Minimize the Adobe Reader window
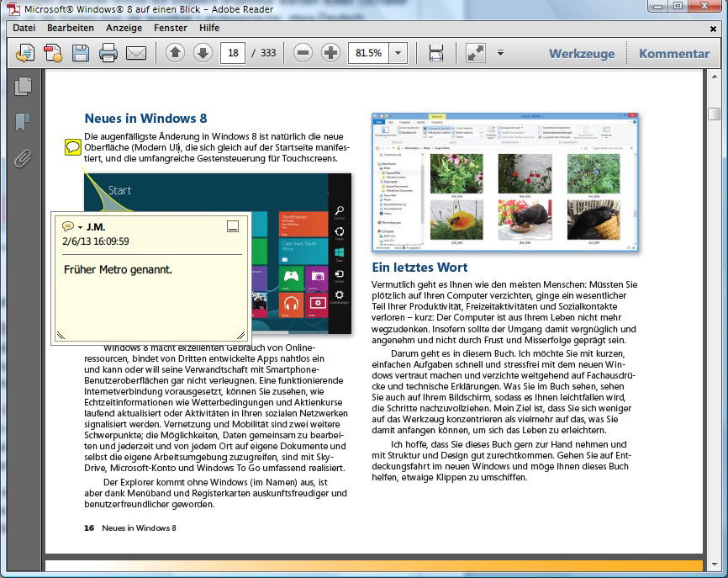This screenshot has height=578, width=728. click(657, 6)
